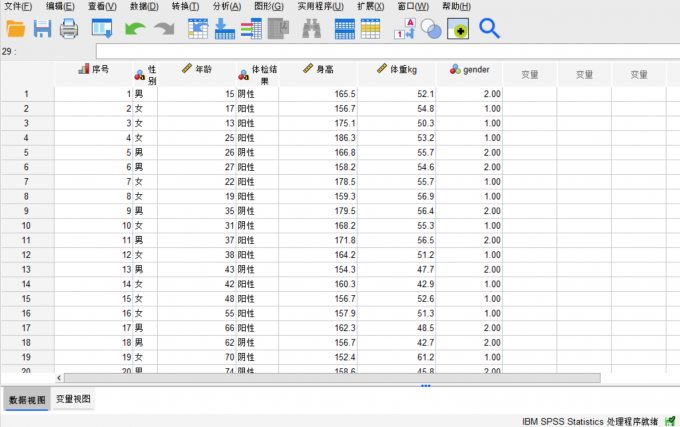Open the 编辑(E) menu

tap(60, 7)
